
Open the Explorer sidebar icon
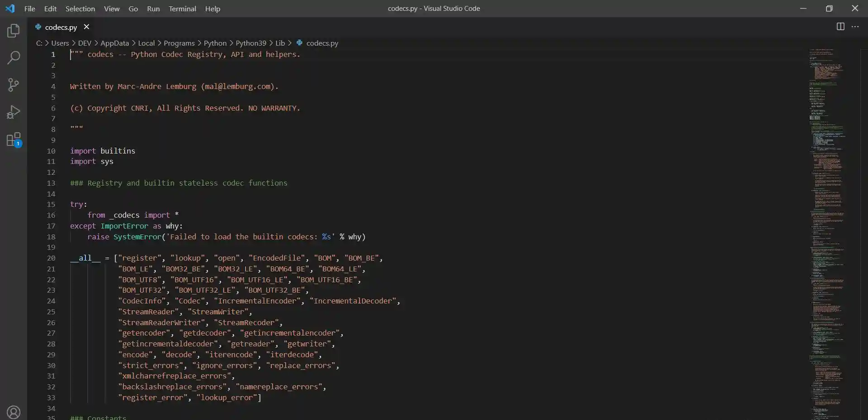pos(13,31)
